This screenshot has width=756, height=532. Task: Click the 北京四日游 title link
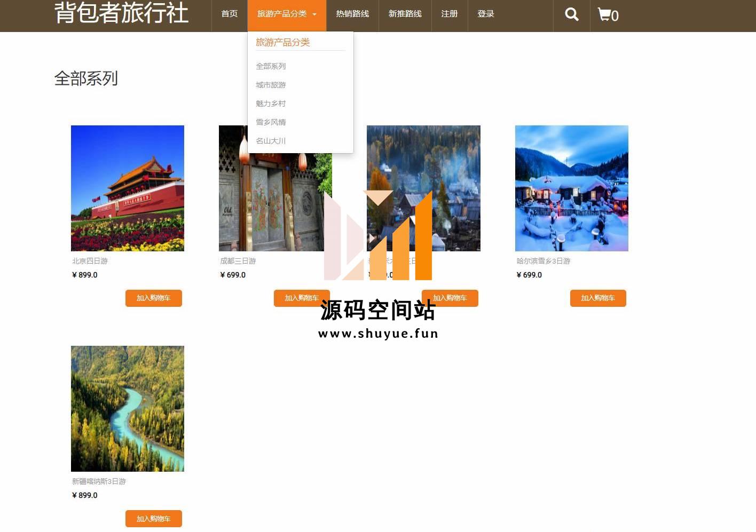[90, 261]
